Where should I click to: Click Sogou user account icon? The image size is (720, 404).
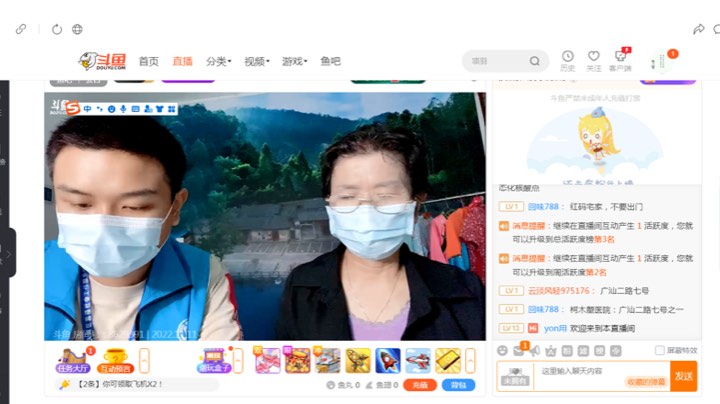[x=148, y=109]
